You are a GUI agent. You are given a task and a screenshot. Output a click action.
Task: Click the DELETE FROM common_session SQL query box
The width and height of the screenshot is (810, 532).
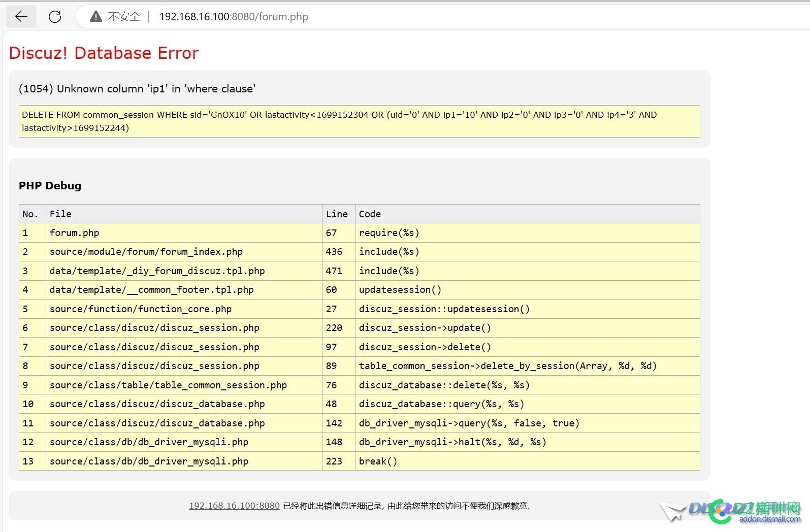click(x=359, y=121)
